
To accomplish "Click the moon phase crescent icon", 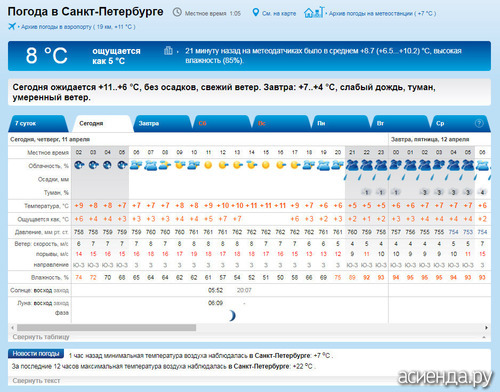I will pos(232,315).
